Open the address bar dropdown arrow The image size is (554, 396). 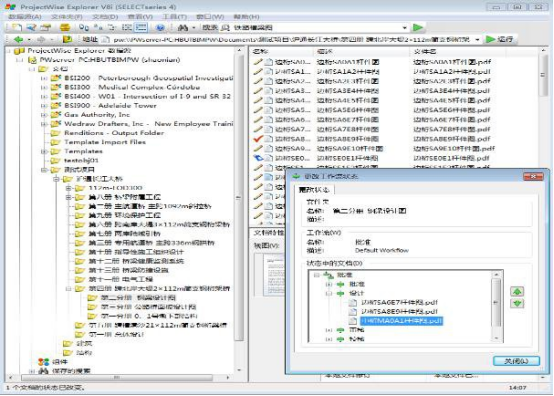[477, 40]
